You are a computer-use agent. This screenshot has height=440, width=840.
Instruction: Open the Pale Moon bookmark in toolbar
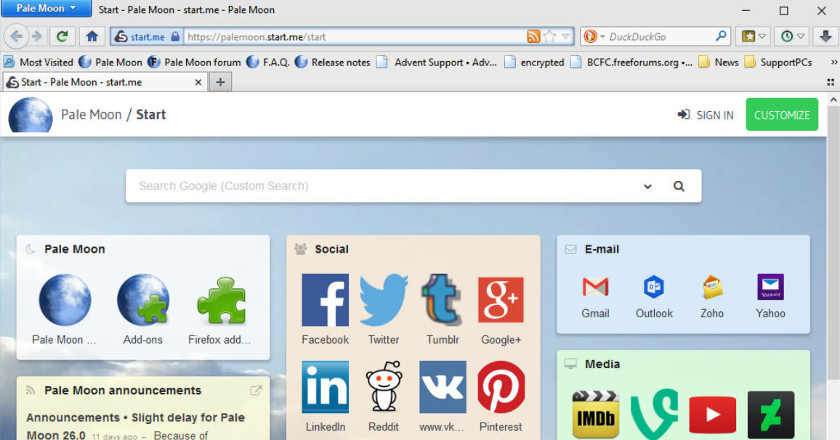[x=110, y=62]
